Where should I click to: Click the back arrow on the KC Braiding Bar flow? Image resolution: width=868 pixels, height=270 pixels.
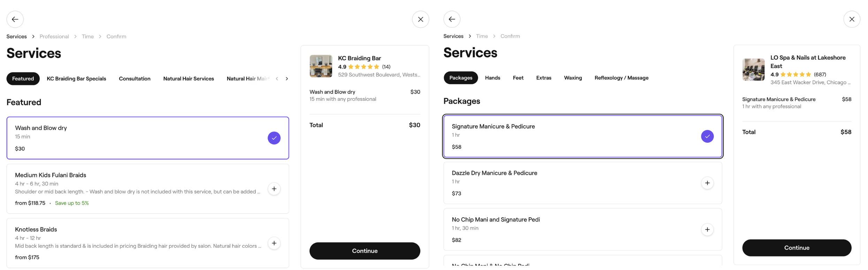(15, 19)
